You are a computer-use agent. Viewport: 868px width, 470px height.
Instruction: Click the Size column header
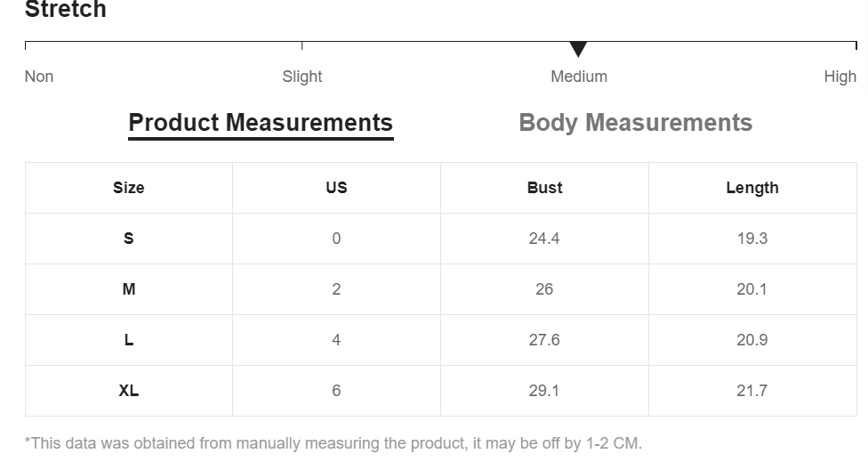pyautogui.click(x=128, y=188)
